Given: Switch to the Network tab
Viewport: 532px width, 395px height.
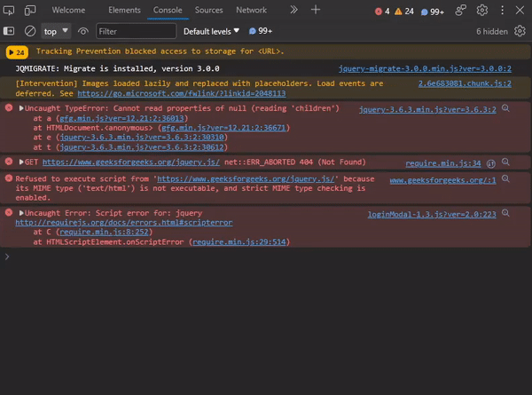Looking at the screenshot, I should [x=251, y=11].
